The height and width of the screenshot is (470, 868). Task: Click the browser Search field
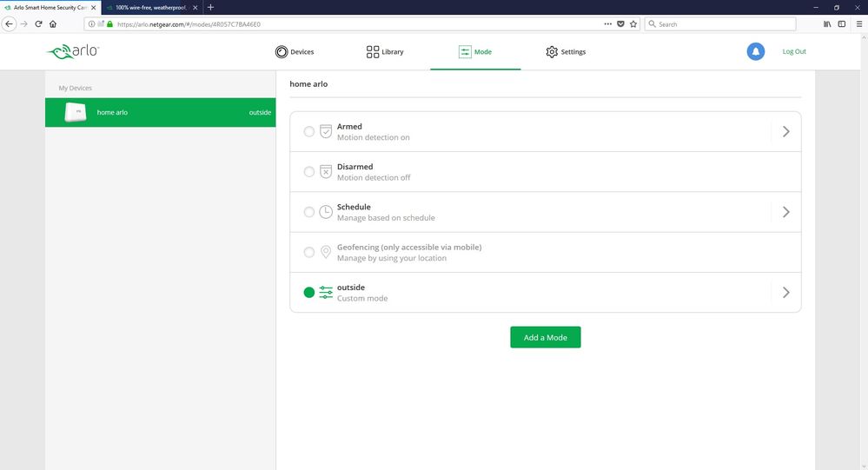[720, 23]
